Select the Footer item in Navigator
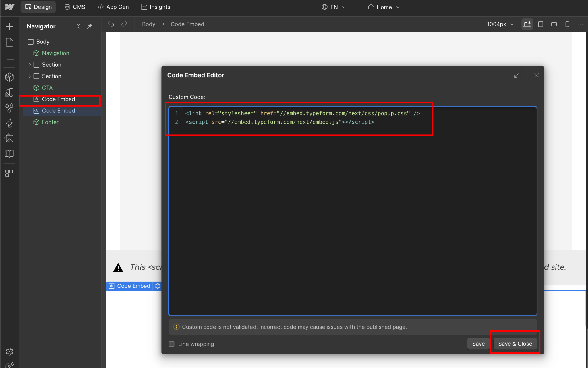 50,122
